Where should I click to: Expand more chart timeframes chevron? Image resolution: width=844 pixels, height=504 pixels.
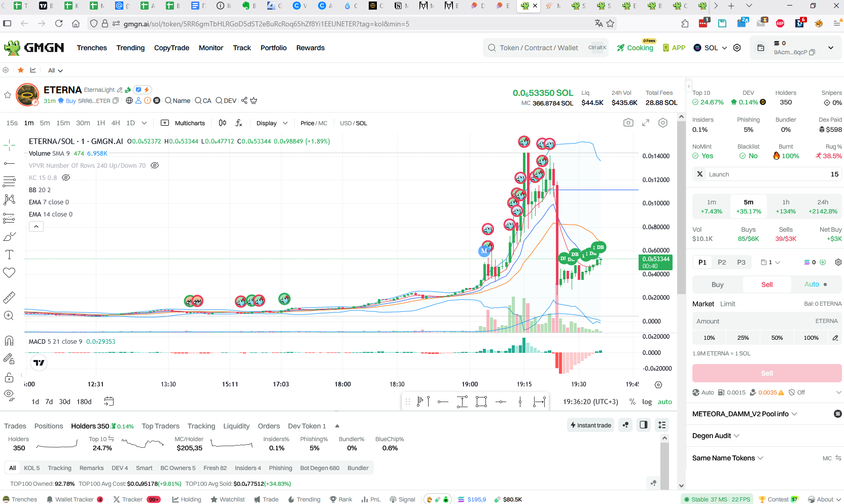[144, 123]
